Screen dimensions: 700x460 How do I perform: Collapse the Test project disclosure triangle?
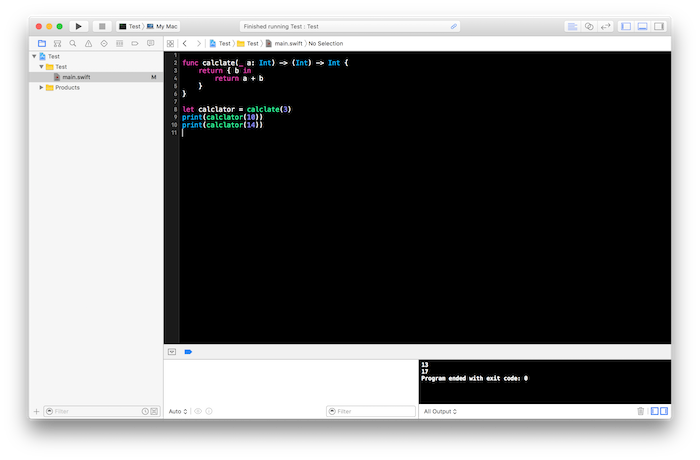[34, 56]
